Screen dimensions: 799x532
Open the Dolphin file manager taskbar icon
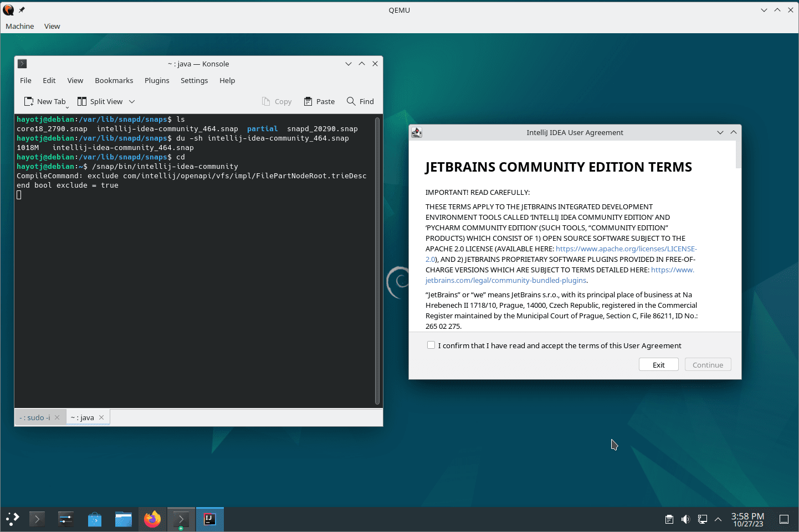click(123, 519)
